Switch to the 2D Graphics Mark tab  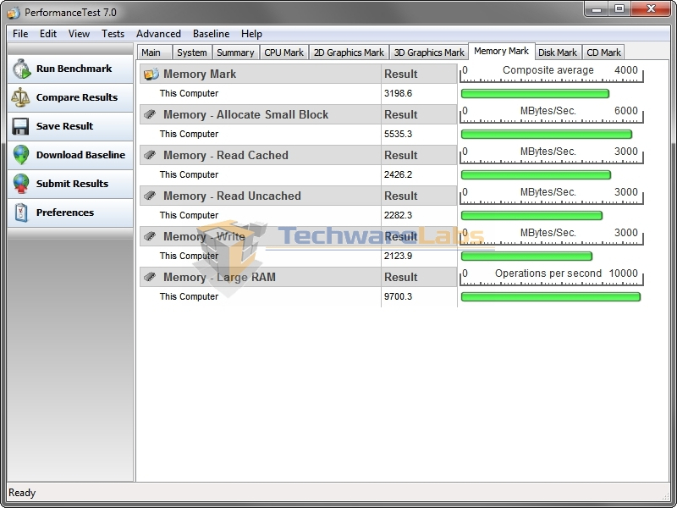[349, 52]
